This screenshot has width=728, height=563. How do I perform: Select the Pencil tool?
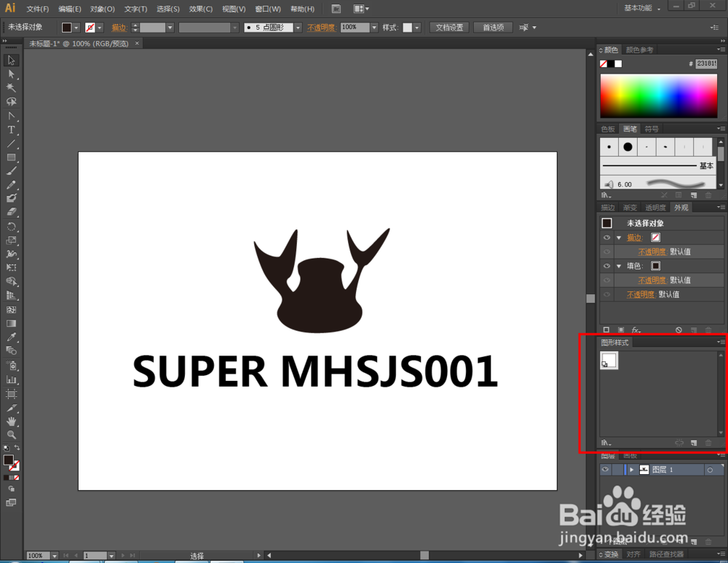click(11, 185)
